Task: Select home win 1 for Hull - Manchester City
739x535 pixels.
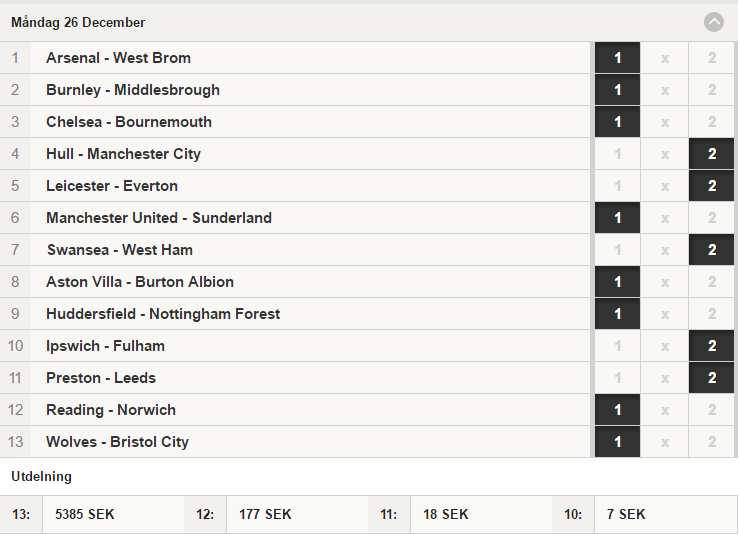Action: click(617, 154)
